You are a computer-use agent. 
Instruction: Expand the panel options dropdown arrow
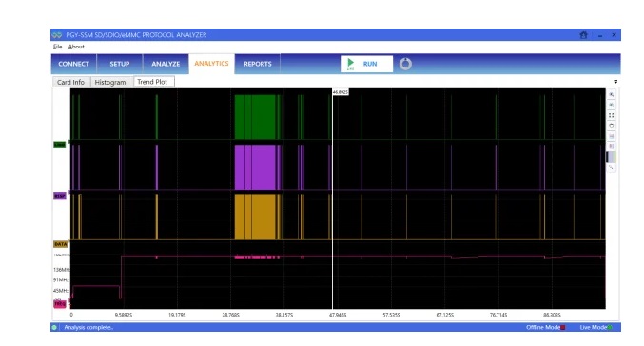(615, 82)
